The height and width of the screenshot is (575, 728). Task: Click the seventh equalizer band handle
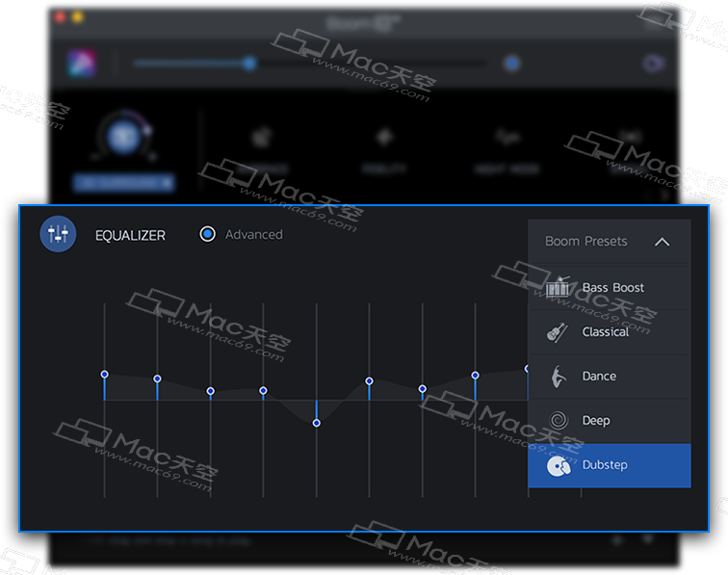[x=422, y=389]
